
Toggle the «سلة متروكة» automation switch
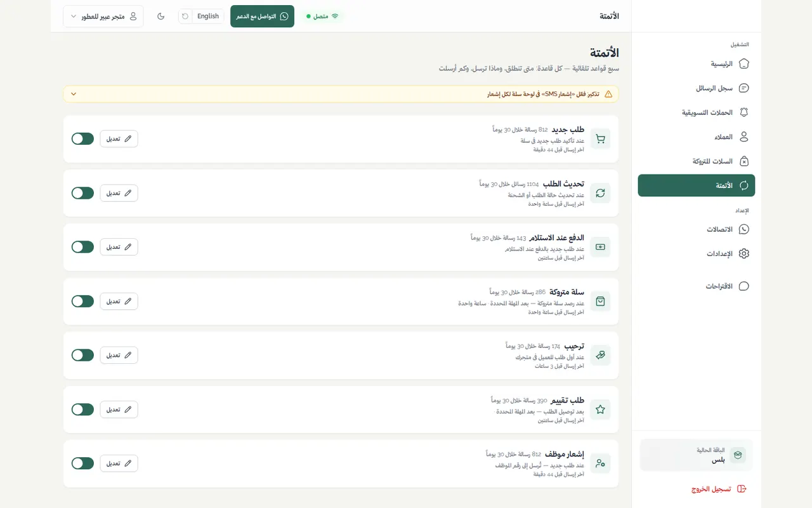pos(82,301)
